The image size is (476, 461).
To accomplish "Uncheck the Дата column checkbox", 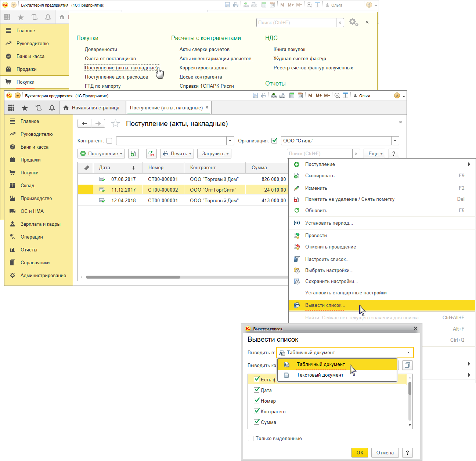I will coord(257,390).
